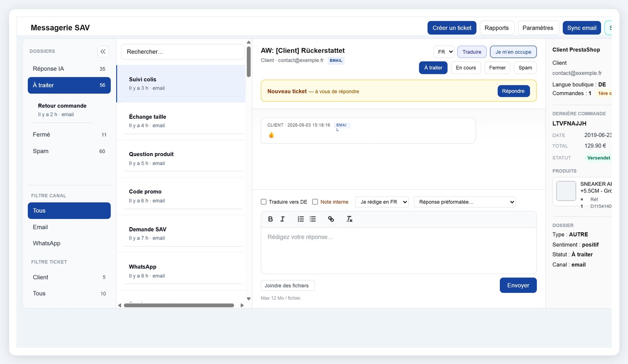628x364 pixels.
Task: Open the Code promo ticket
Action: pyautogui.click(x=181, y=196)
